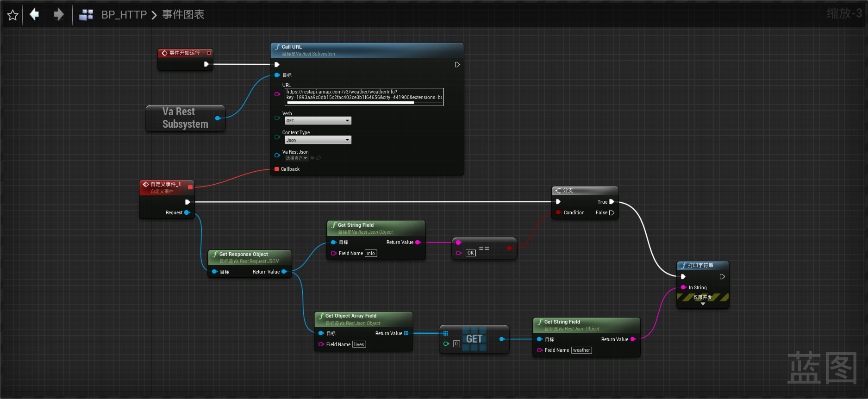Viewport: 868px width, 399px height.
Task: Click 打印字符串 exec input pin
Action: (683, 277)
